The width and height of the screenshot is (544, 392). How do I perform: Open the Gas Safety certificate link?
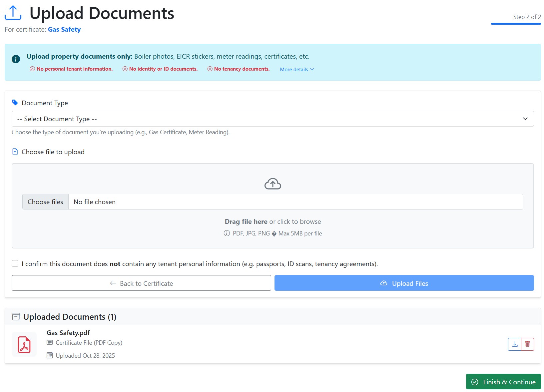(64, 29)
